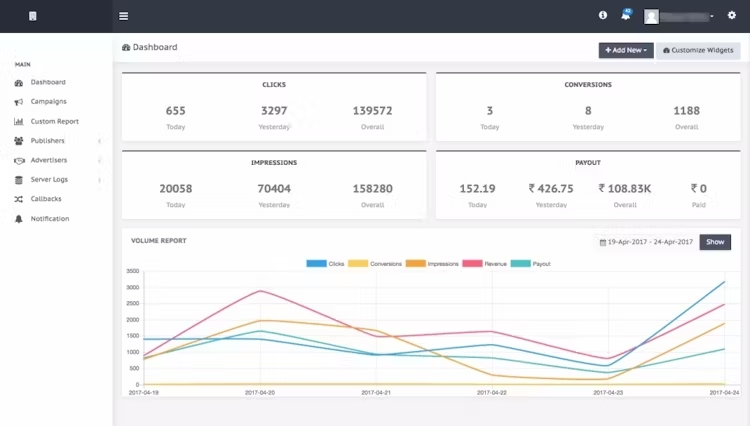750x426 pixels.
Task: Toggle the Clicks series in chart legend
Action: point(325,263)
